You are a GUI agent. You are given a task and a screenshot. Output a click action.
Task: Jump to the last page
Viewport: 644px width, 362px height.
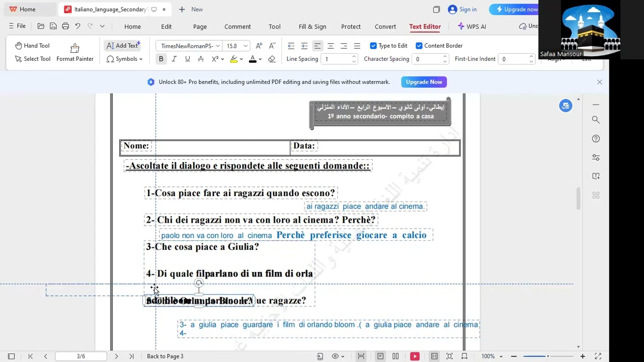coord(131,356)
